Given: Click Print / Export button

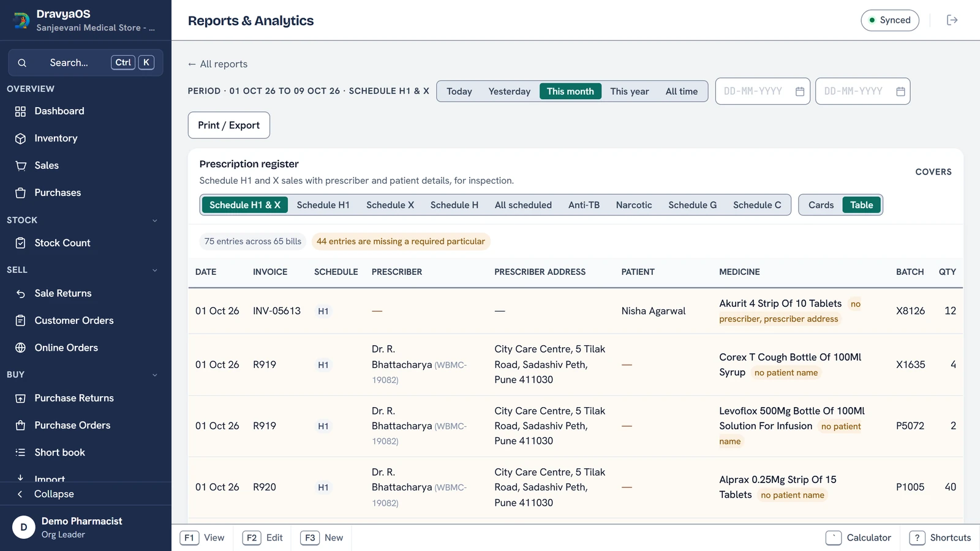Looking at the screenshot, I should (x=229, y=126).
